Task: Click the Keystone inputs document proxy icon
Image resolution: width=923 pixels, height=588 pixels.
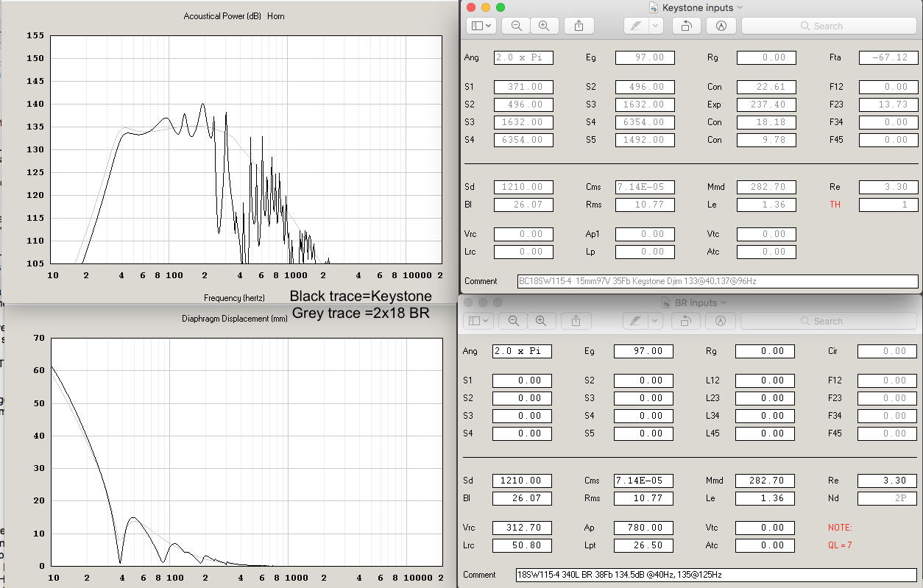Action: click(x=653, y=7)
